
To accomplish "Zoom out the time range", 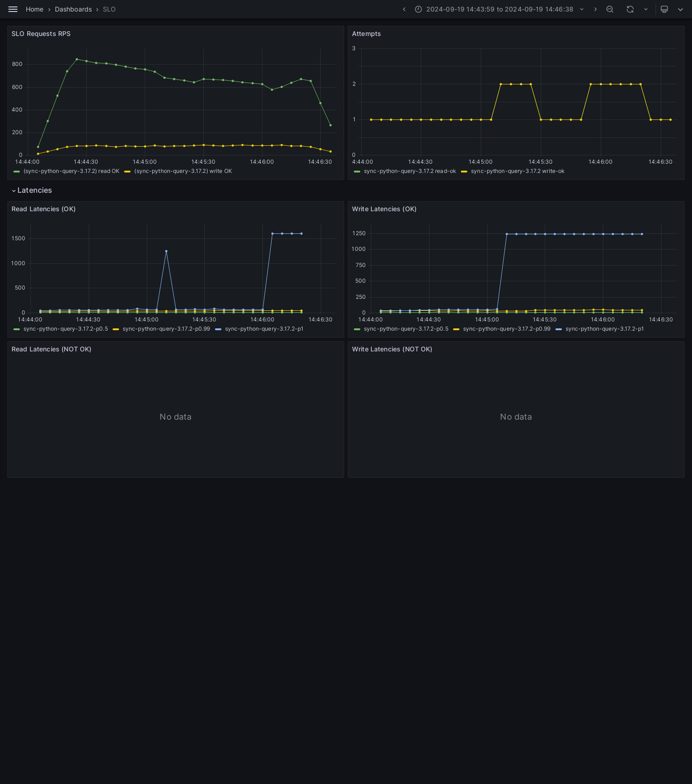I will pyautogui.click(x=610, y=9).
